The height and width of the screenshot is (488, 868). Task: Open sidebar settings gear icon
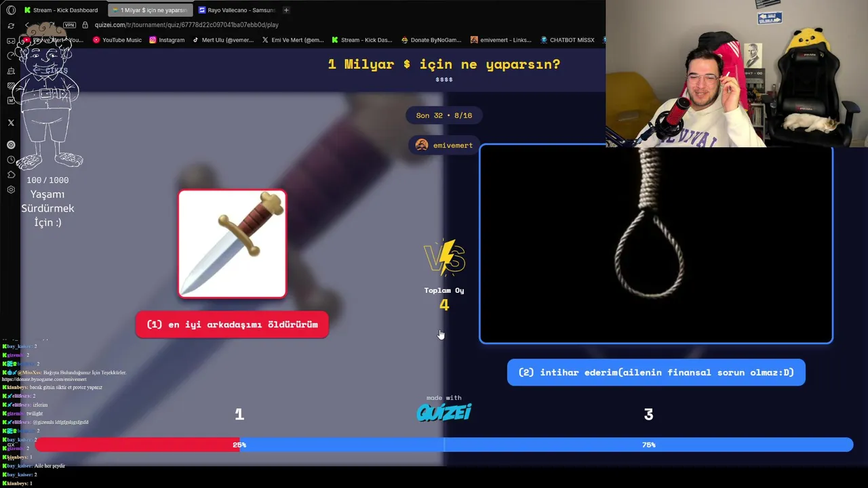11,190
